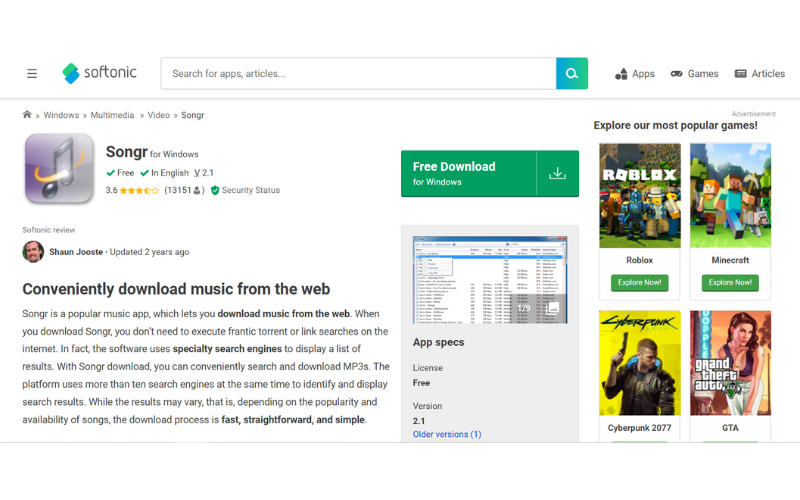Click the Security Status shield icon
The image size is (800, 500).
click(x=215, y=190)
